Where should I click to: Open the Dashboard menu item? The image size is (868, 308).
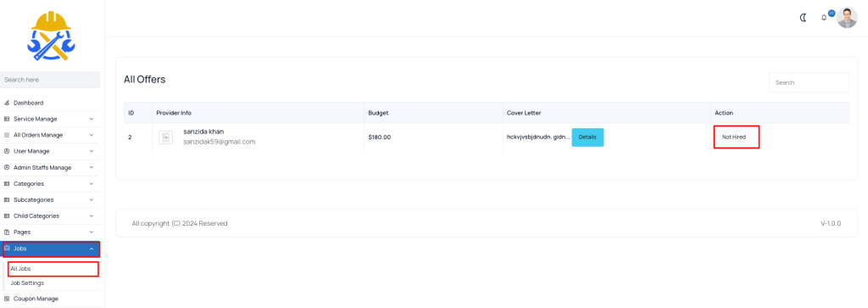pos(28,103)
